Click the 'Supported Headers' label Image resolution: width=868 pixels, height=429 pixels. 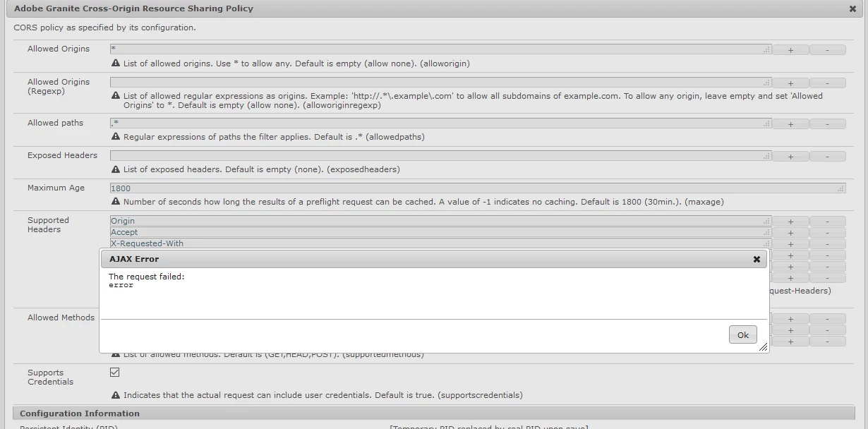coord(48,224)
